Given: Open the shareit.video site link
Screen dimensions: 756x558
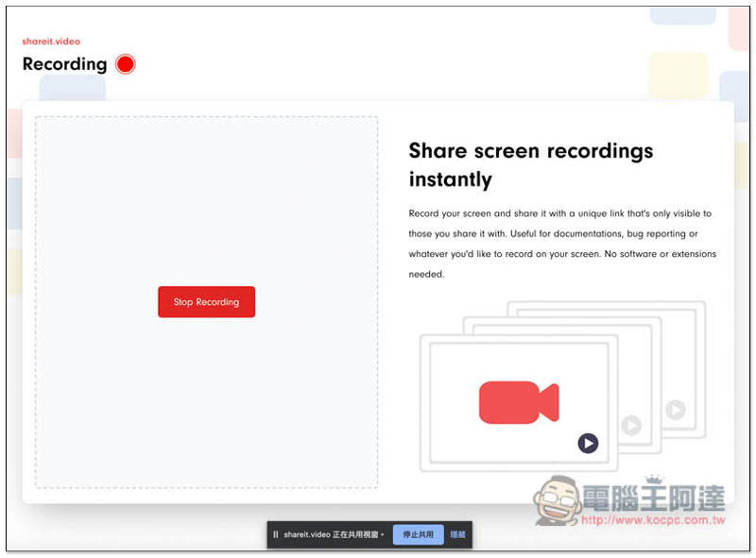Looking at the screenshot, I should [51, 42].
